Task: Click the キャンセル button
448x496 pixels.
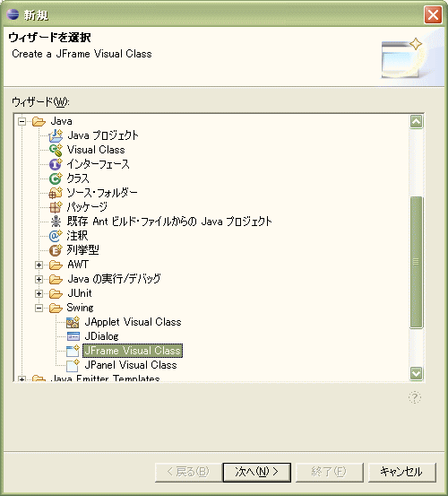Action: click(x=402, y=473)
